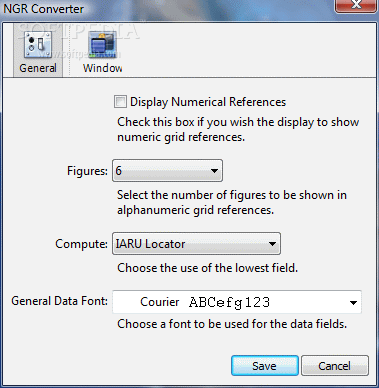Screen dimensions: 379x388
Task: Click 'Choose the use of the lowest field.' text
Action: point(207,268)
